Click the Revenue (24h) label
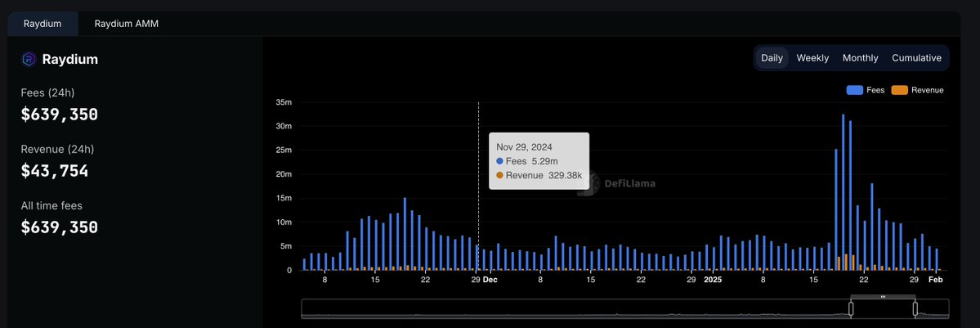 click(57, 149)
